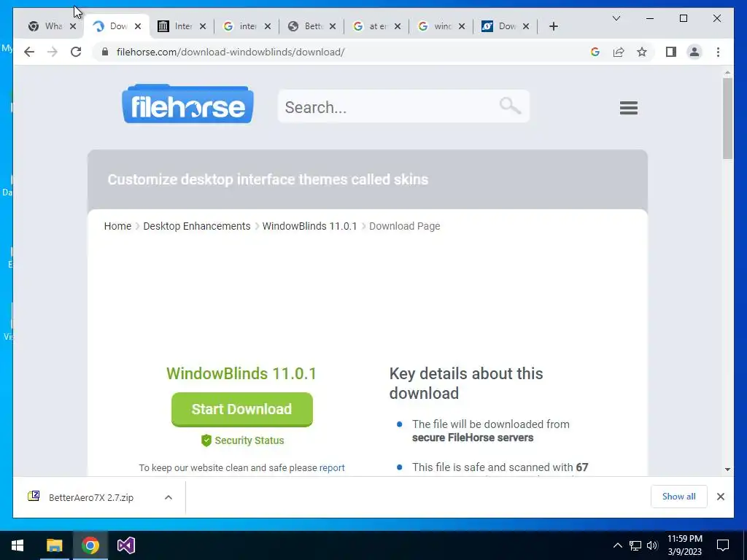The width and height of the screenshot is (747, 560).
Task: Open the volume tray icon
Action: click(652, 545)
